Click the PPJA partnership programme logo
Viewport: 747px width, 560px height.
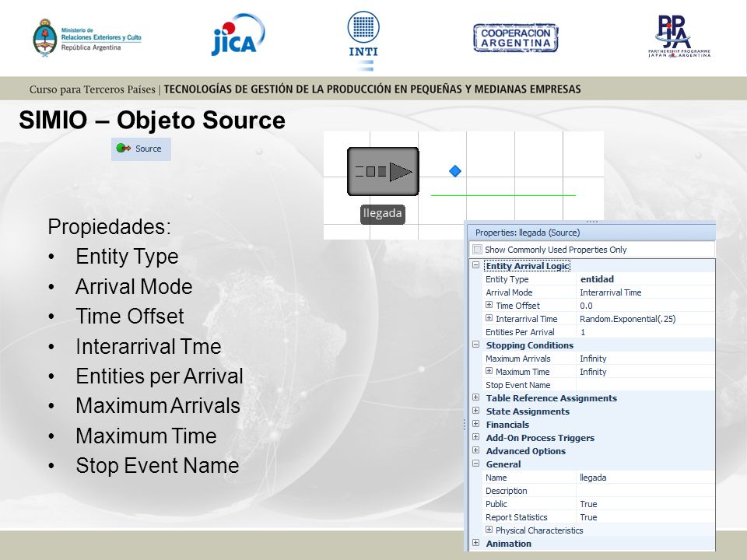coord(679,37)
